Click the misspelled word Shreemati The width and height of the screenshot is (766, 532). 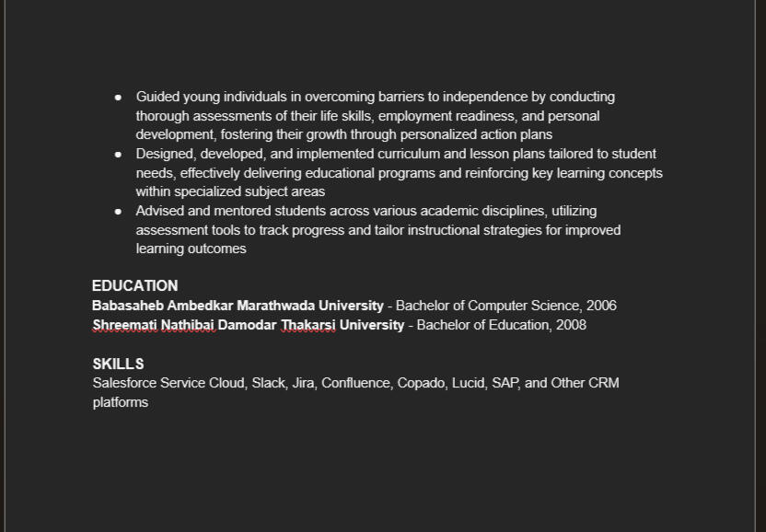click(x=125, y=325)
